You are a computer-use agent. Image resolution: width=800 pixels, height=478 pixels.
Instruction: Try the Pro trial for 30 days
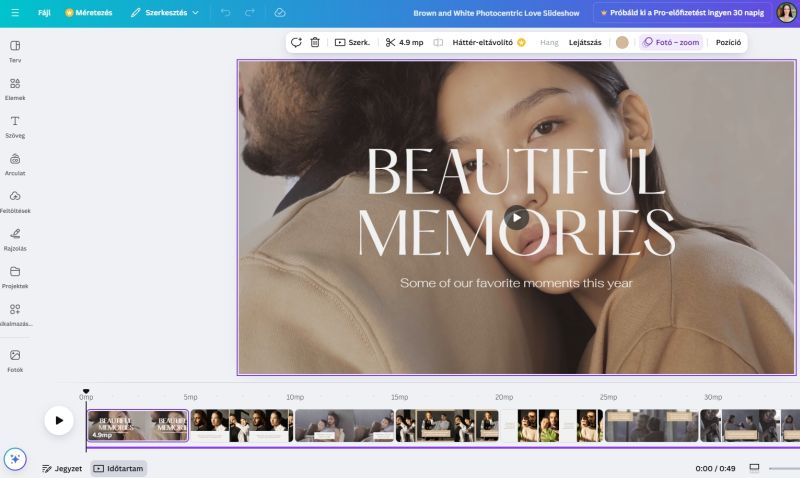[x=682, y=13]
